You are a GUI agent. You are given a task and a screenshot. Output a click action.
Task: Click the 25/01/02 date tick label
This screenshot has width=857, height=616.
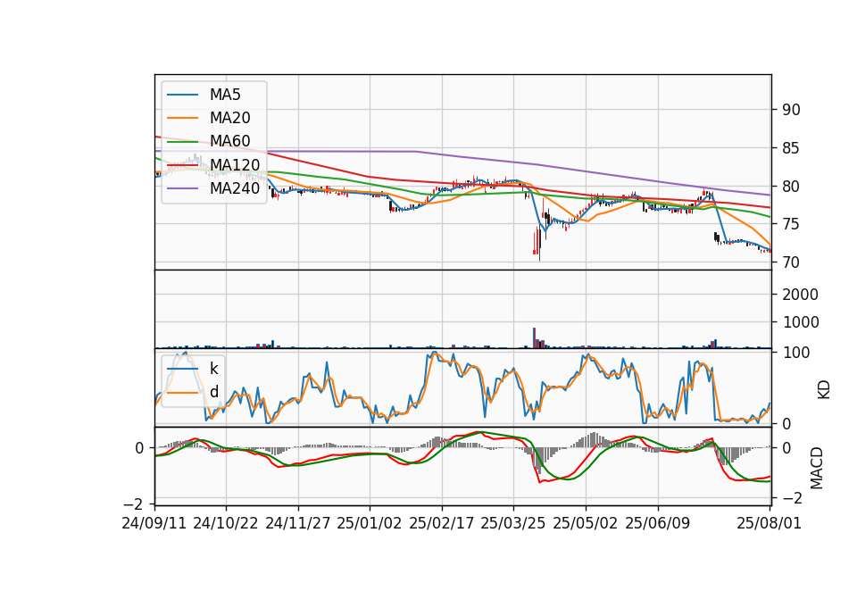(x=370, y=523)
